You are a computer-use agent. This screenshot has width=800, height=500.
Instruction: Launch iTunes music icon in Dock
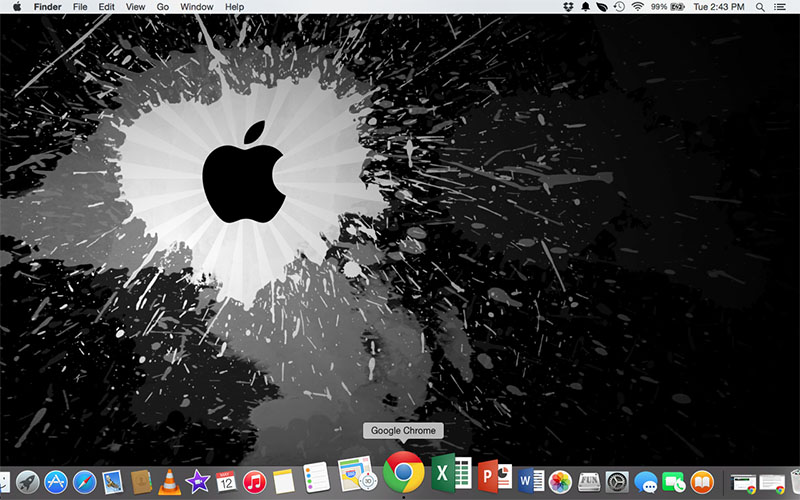254,482
